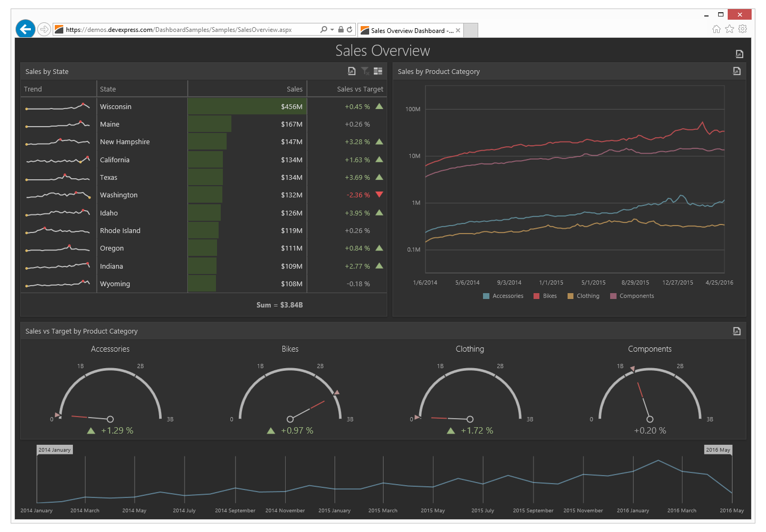Click the security lock icon in address bar
Image resolution: width=766 pixels, height=532 pixels.
click(x=341, y=30)
